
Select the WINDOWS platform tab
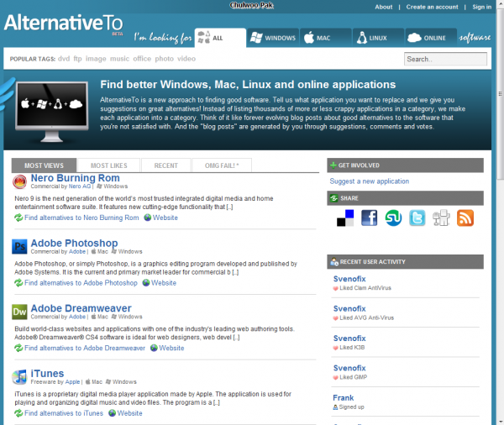pyautogui.click(x=273, y=38)
